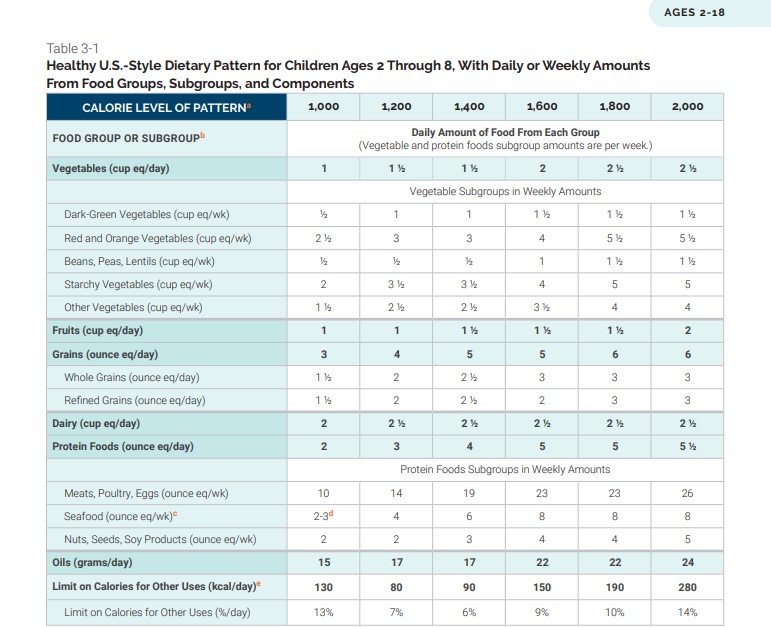Open footnote b beside Food Group or Subgroup

pyautogui.click(x=186, y=135)
